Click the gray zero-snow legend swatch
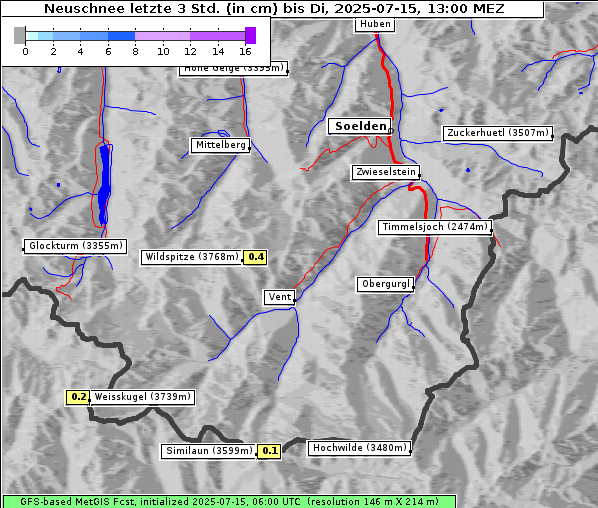 coord(19,35)
